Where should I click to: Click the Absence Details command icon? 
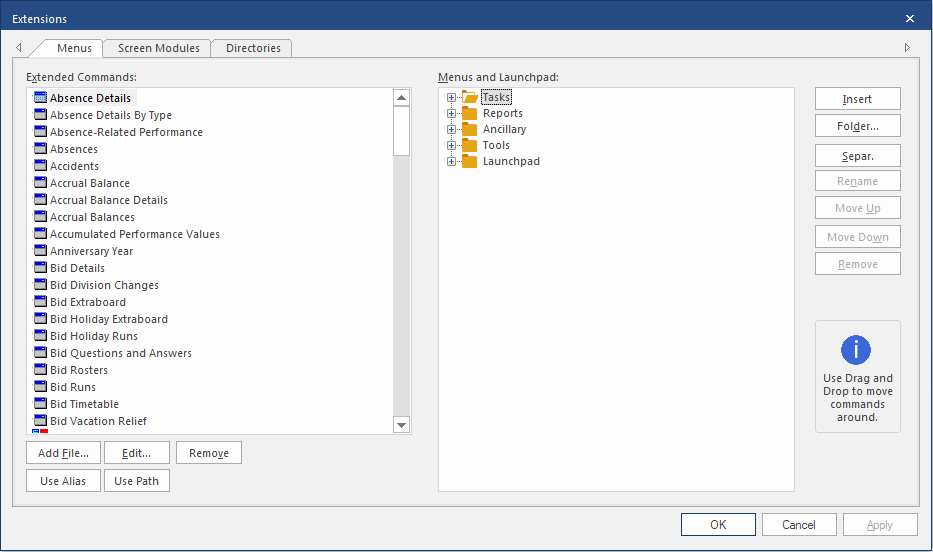[x=41, y=98]
